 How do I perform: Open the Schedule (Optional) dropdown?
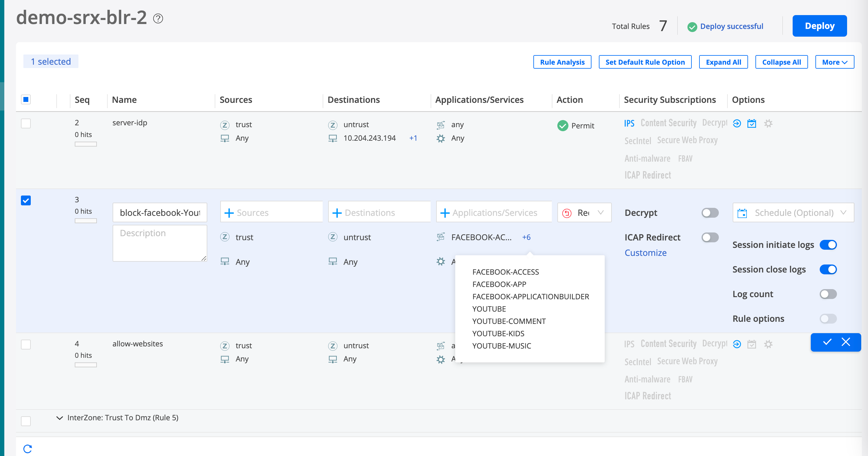tap(793, 213)
